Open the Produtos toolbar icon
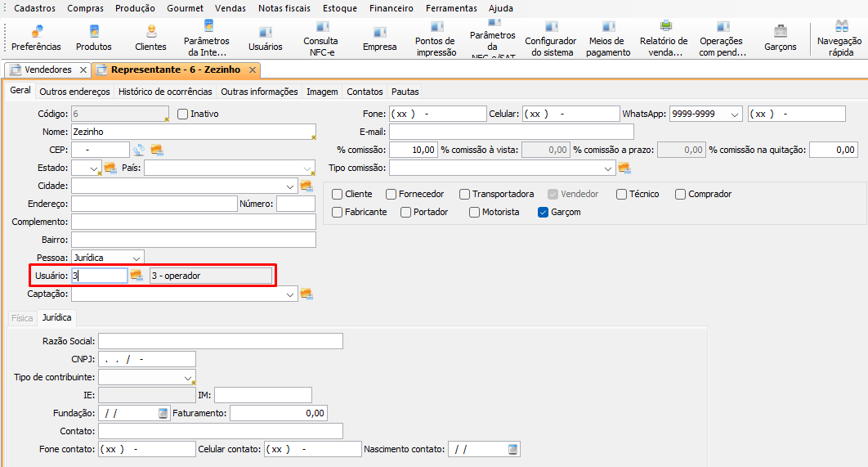The height and width of the screenshot is (467, 868). click(93, 38)
